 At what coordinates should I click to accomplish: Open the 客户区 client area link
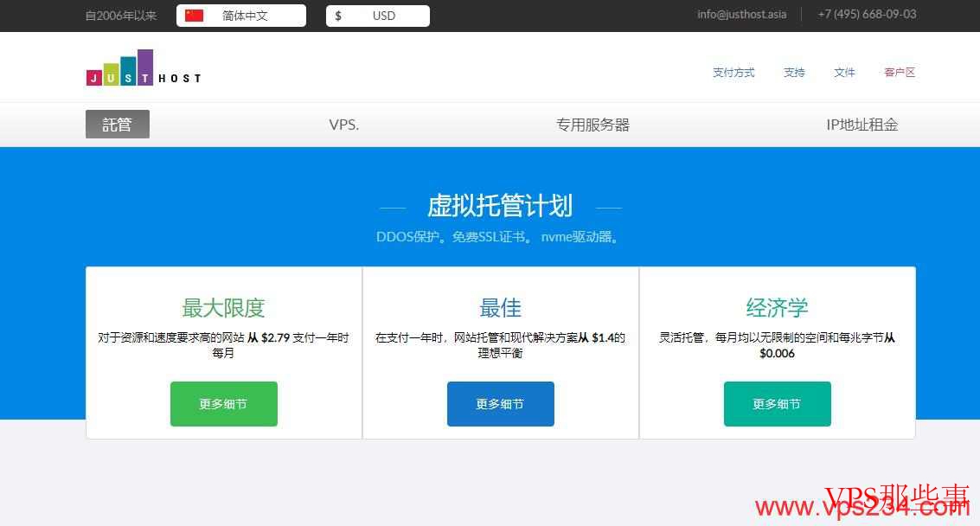[x=900, y=73]
